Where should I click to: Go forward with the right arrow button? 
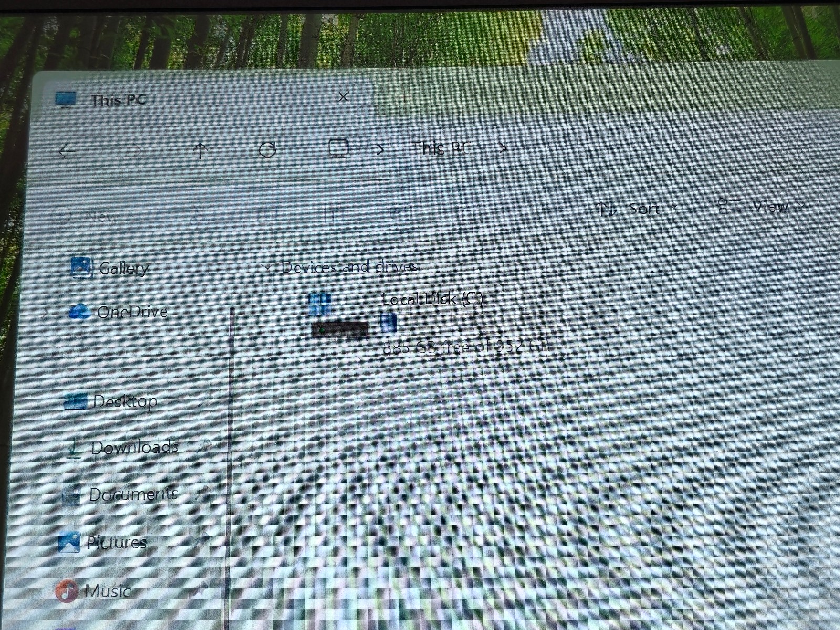(134, 151)
